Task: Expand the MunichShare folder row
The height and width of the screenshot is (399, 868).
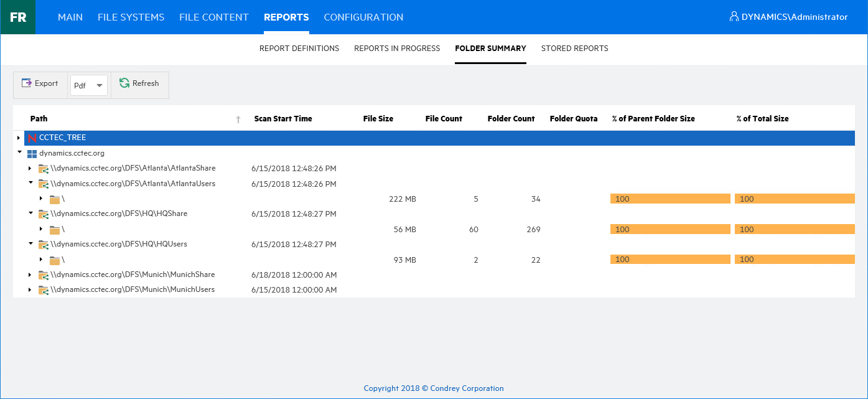Action: click(30, 275)
